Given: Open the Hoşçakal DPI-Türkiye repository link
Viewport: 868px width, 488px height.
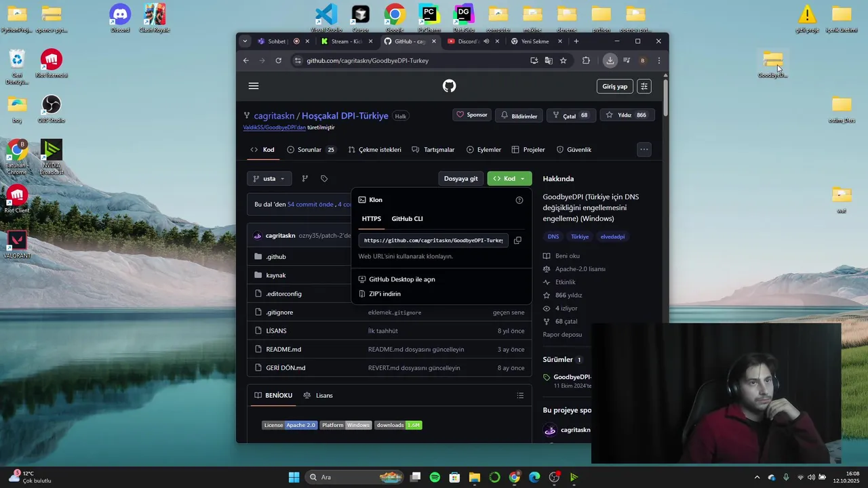Looking at the screenshot, I should pyautogui.click(x=345, y=116).
